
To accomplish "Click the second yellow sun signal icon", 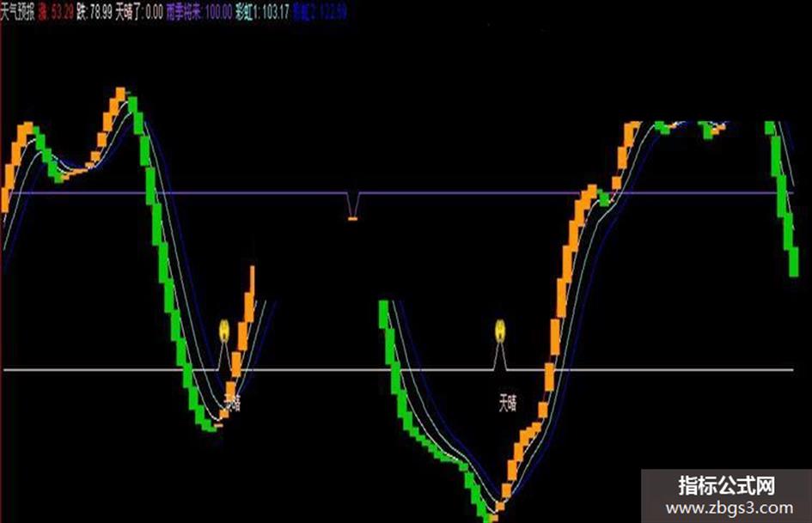I will [x=500, y=331].
